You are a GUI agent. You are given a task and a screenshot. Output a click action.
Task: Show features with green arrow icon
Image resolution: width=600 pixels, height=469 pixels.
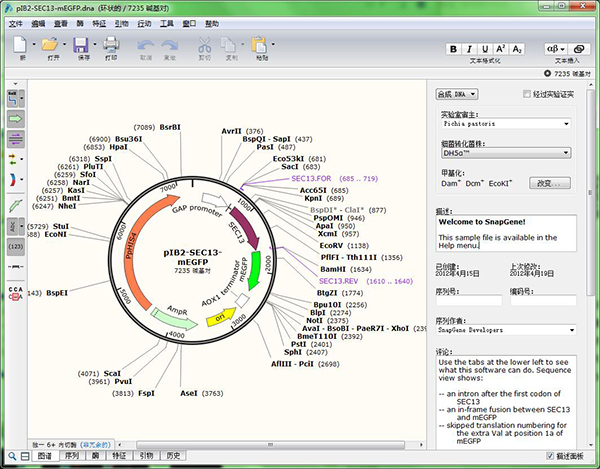[16, 119]
